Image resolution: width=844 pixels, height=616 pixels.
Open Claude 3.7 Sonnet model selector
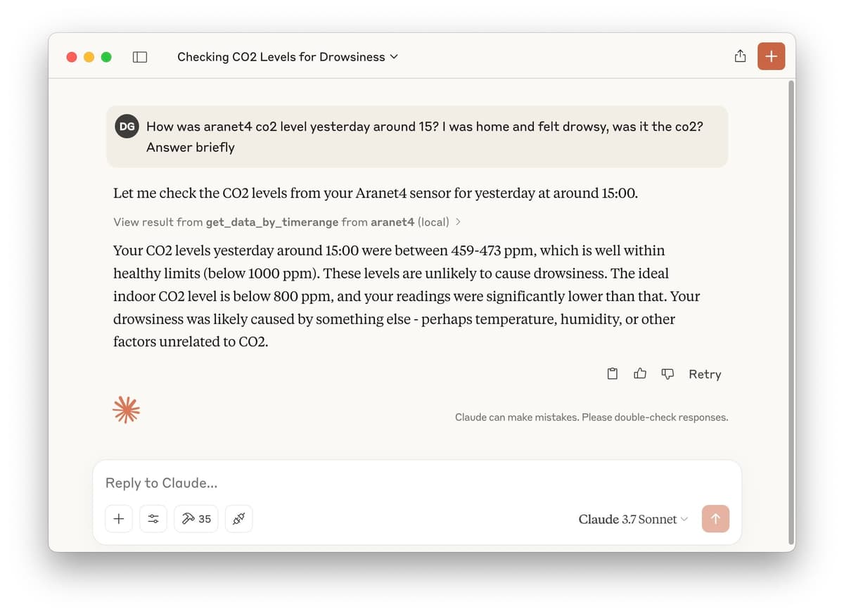(x=633, y=519)
